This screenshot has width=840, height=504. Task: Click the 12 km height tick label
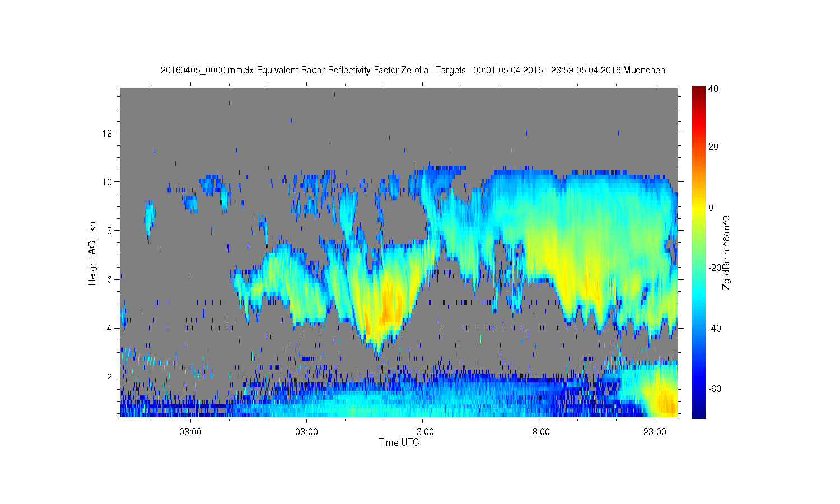[108, 133]
